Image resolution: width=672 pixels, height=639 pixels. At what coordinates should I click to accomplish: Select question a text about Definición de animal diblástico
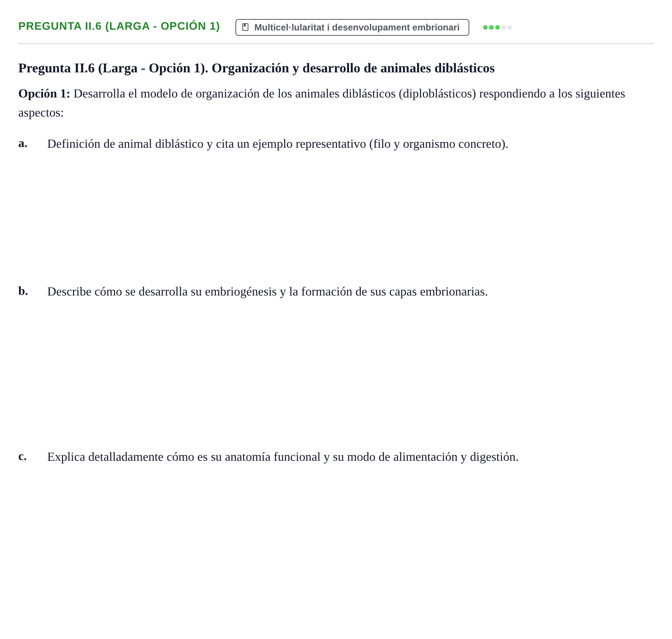(x=278, y=144)
